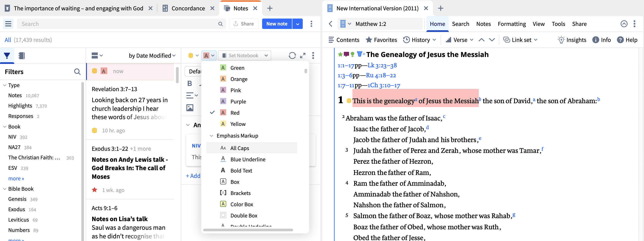Toggle Bold formatting in the note editor
The width and height of the screenshot is (644, 241).
pos(189,83)
